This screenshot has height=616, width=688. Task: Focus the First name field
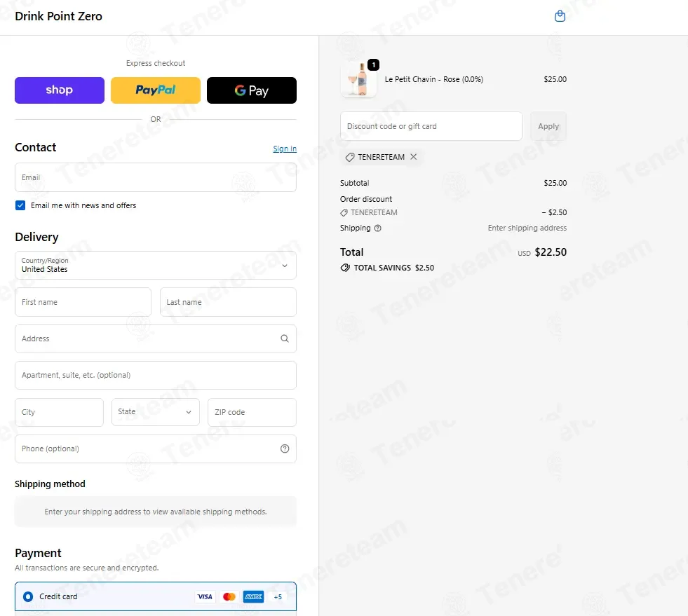(x=83, y=302)
